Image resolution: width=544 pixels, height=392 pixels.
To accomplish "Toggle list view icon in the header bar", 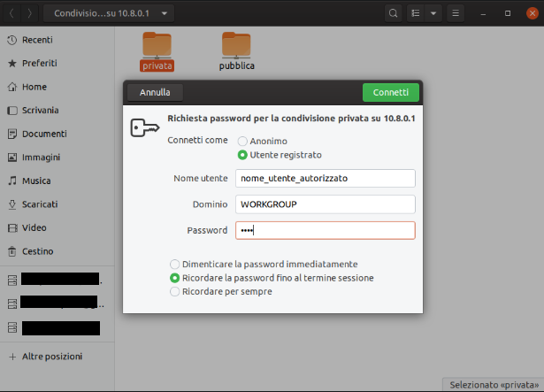I will 415,13.
